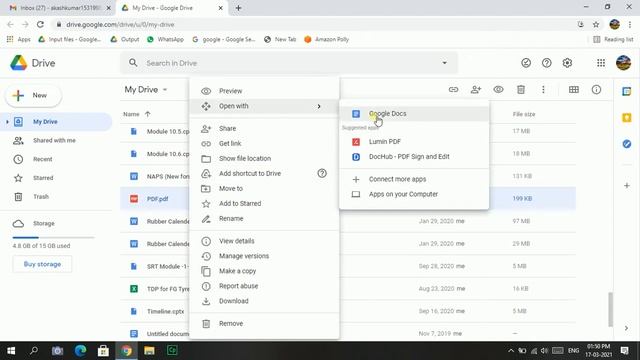Expand My Drive sidebar tree arrow
Image resolution: width=640 pixels, height=360 pixels.
click(x=7, y=122)
